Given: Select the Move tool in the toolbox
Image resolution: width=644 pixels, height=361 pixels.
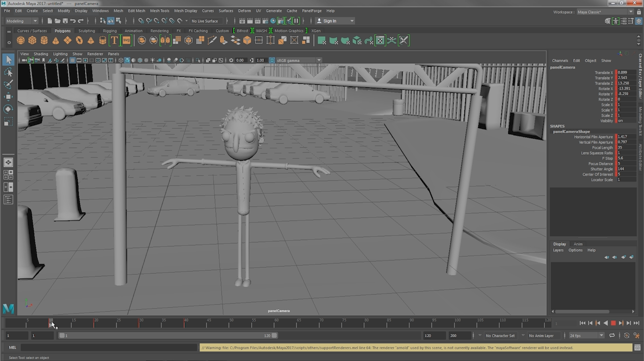Looking at the screenshot, I should coord(9,97).
